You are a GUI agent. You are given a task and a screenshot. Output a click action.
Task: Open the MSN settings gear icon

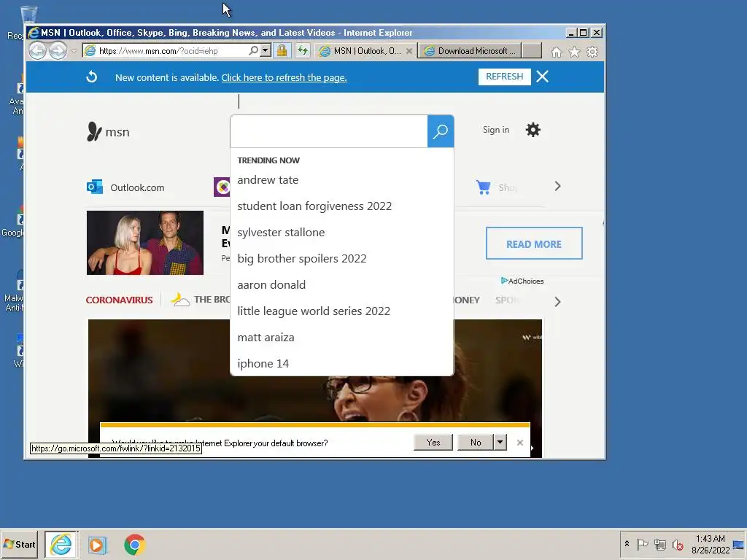pyautogui.click(x=533, y=130)
